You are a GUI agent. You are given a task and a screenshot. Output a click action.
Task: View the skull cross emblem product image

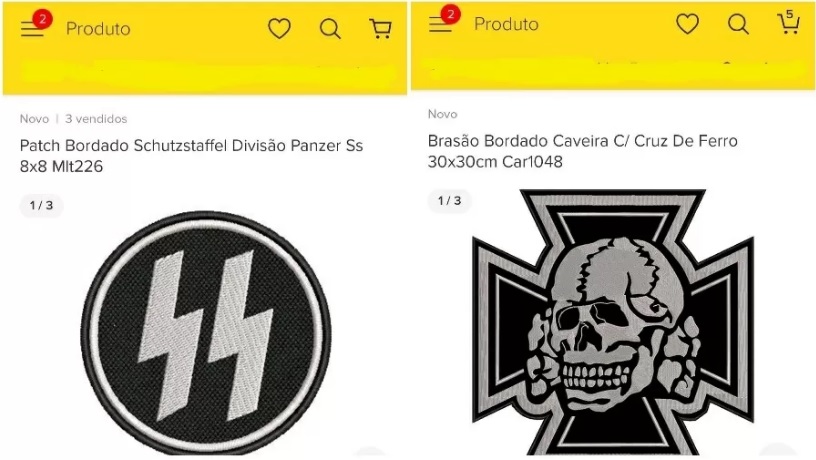tap(613, 323)
